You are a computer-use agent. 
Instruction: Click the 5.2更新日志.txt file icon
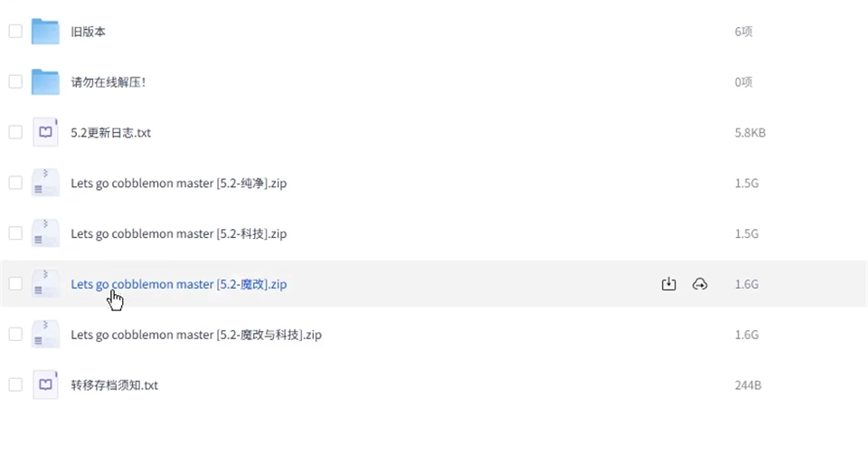pyautogui.click(x=45, y=132)
